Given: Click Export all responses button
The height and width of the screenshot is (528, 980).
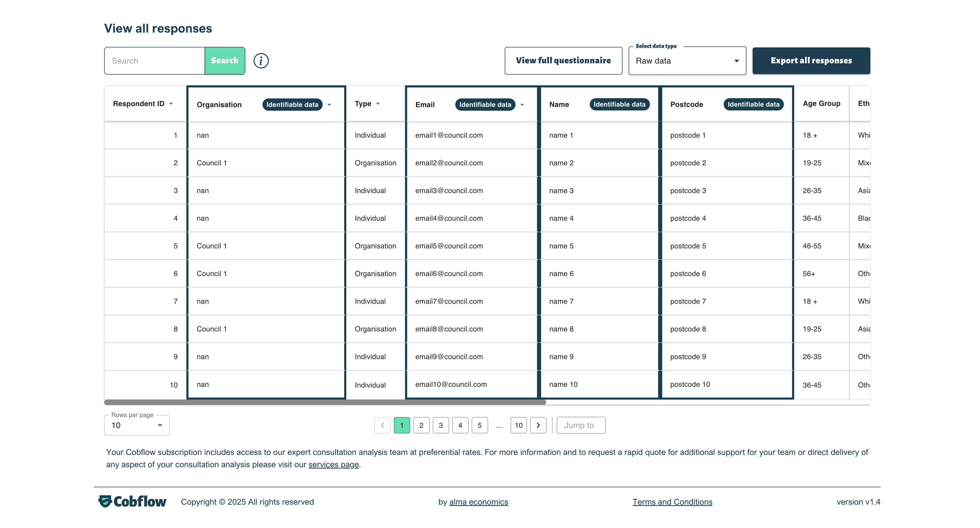Looking at the screenshot, I should (x=811, y=60).
